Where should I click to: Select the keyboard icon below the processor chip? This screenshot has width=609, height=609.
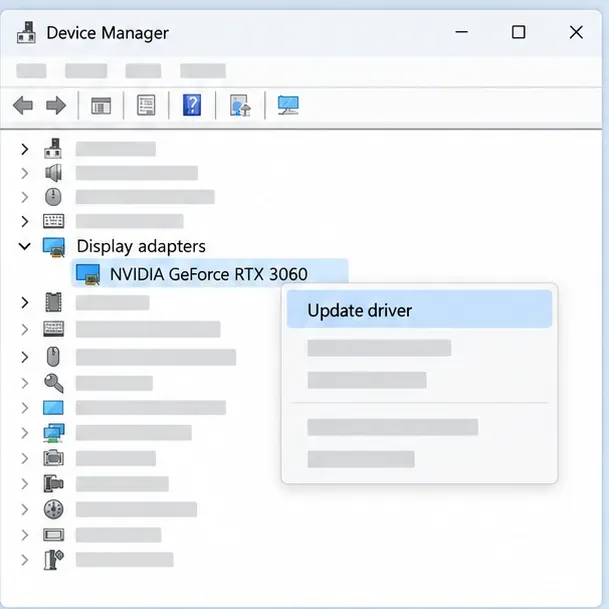tap(53, 329)
